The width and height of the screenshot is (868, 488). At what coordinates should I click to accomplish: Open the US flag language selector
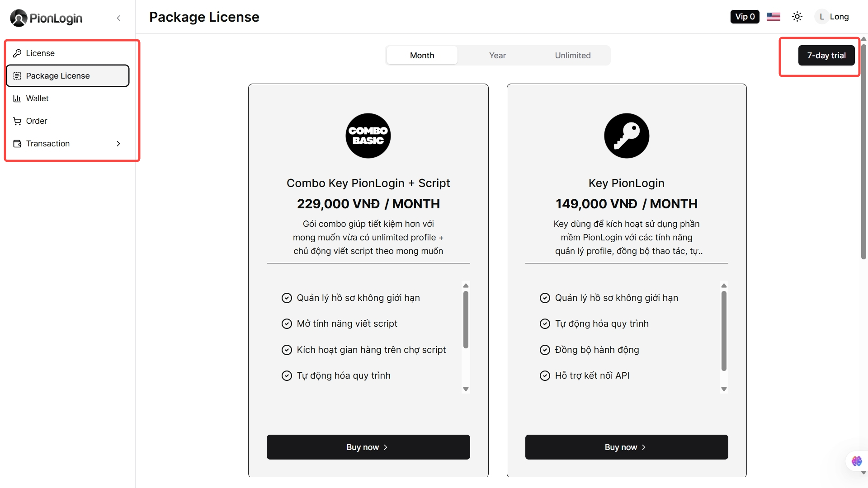pyautogui.click(x=774, y=17)
